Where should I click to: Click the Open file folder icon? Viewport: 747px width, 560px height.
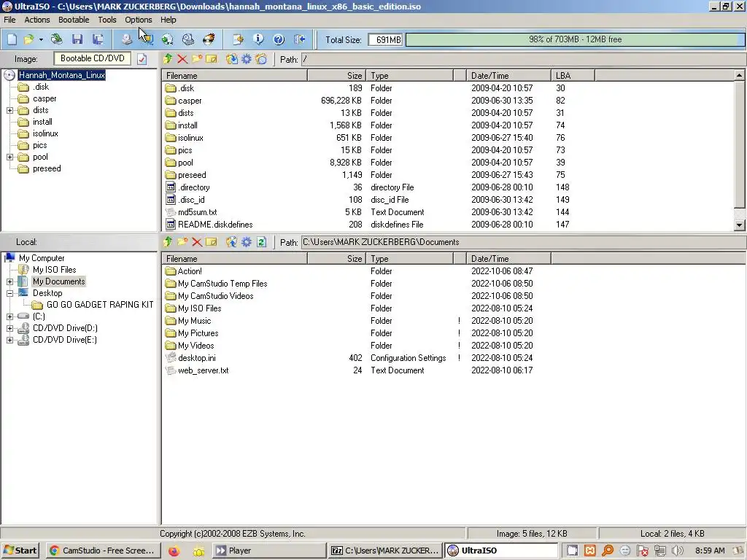(x=29, y=39)
